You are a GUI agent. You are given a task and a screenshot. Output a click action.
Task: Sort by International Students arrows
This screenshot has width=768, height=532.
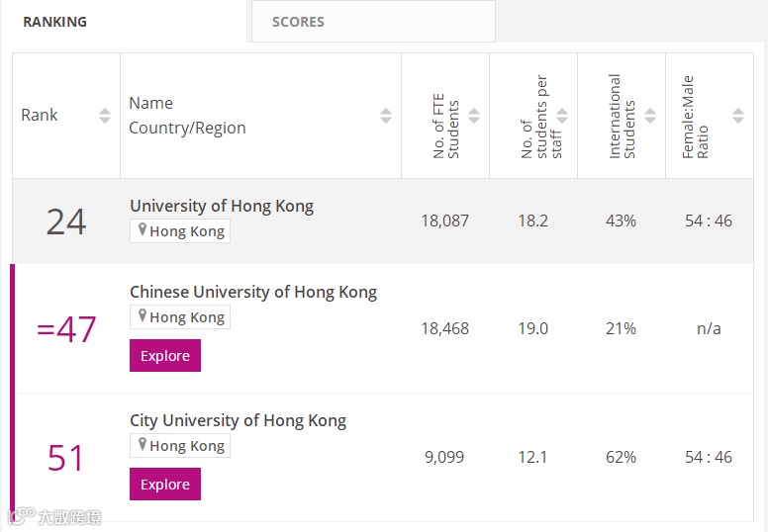[650, 116]
